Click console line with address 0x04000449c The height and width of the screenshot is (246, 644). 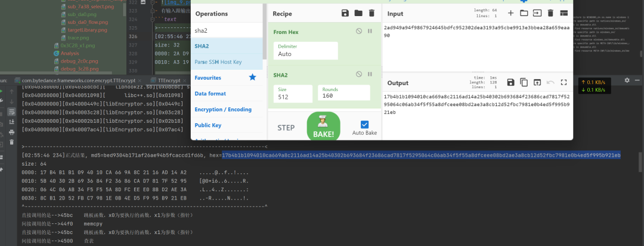click(103, 104)
